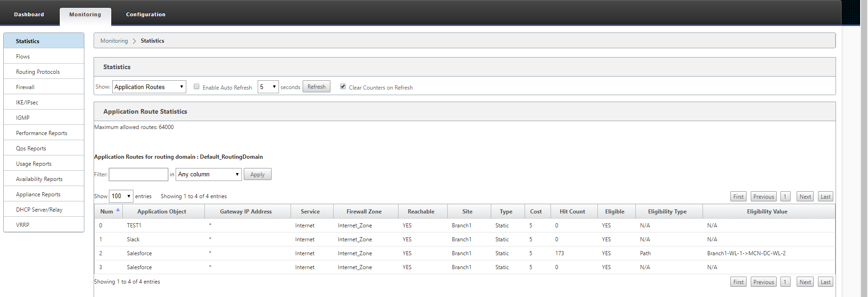The image size is (868, 297).
Task: Open the Show entries count dropdown
Action: [121, 196]
